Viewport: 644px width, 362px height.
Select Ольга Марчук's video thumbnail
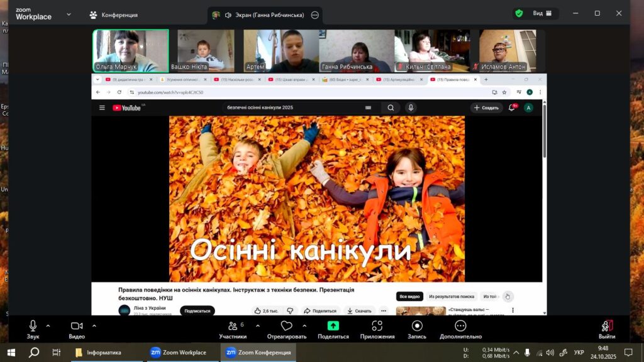coord(130,51)
